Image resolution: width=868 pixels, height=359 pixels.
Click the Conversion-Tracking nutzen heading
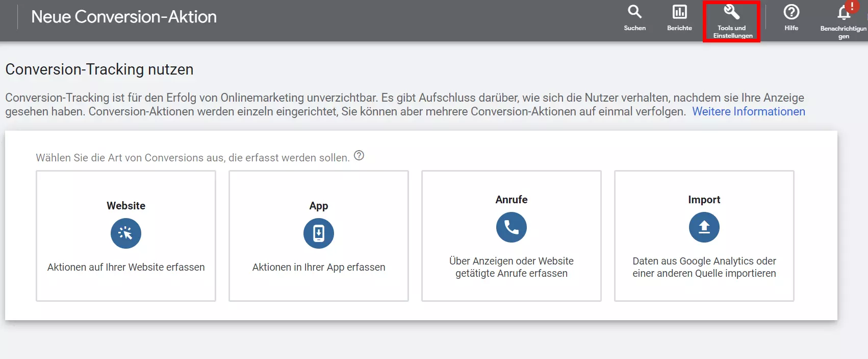(x=99, y=69)
